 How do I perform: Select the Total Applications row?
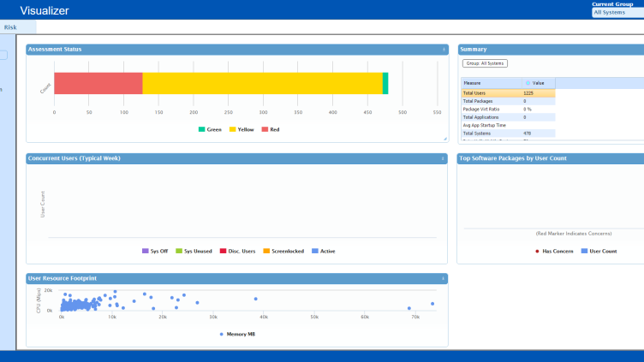coord(508,117)
